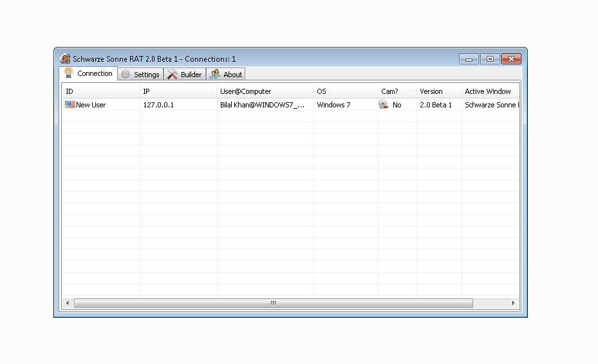Click the Active Window column header
This screenshot has width=598, height=364.
tap(489, 91)
